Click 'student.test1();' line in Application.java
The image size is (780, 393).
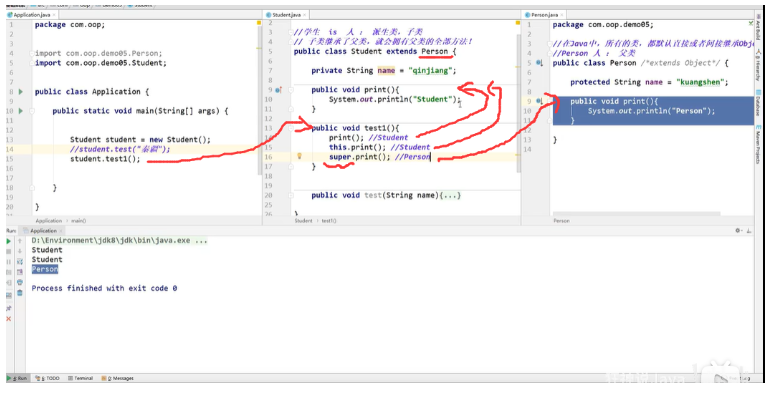pos(105,159)
